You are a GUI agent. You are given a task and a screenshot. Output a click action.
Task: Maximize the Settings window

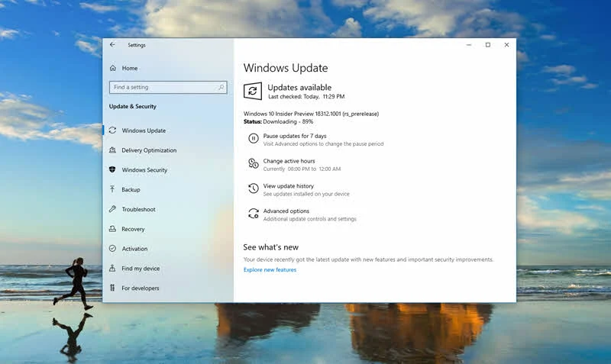pyautogui.click(x=488, y=45)
